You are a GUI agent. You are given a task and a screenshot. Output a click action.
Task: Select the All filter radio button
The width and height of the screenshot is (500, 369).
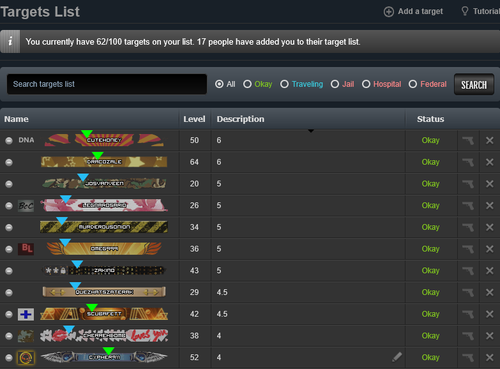[x=219, y=84]
